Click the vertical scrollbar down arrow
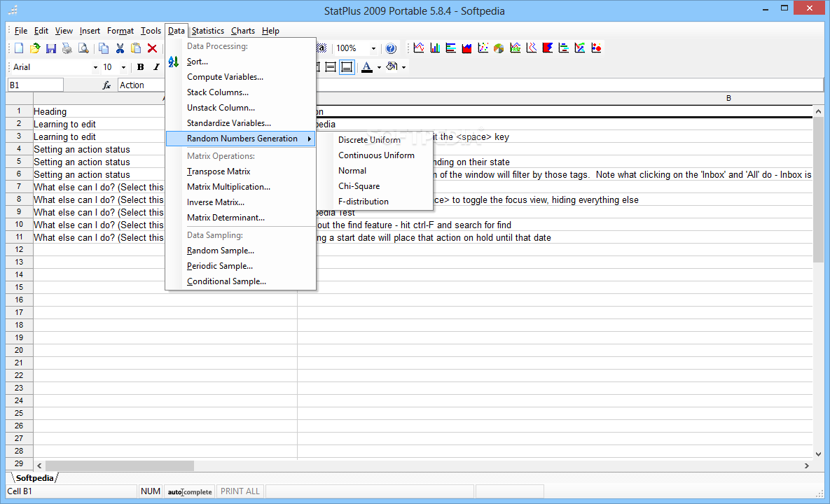The width and height of the screenshot is (830, 504). tap(818, 454)
